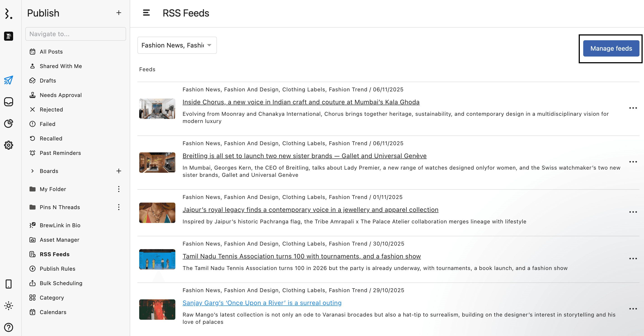Screen dimensions: 644x336
Task: Open the help question mark icon
Action: point(9,327)
